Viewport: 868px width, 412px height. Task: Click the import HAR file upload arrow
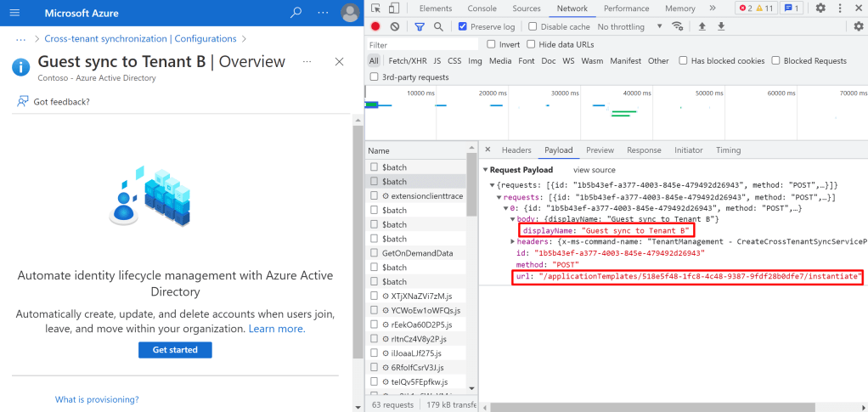702,26
